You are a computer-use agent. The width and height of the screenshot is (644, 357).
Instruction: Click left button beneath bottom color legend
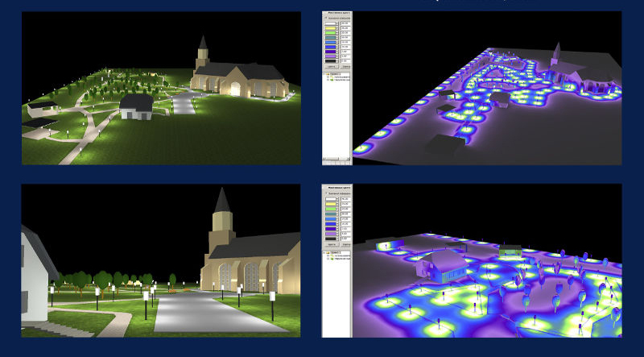tap(332, 245)
